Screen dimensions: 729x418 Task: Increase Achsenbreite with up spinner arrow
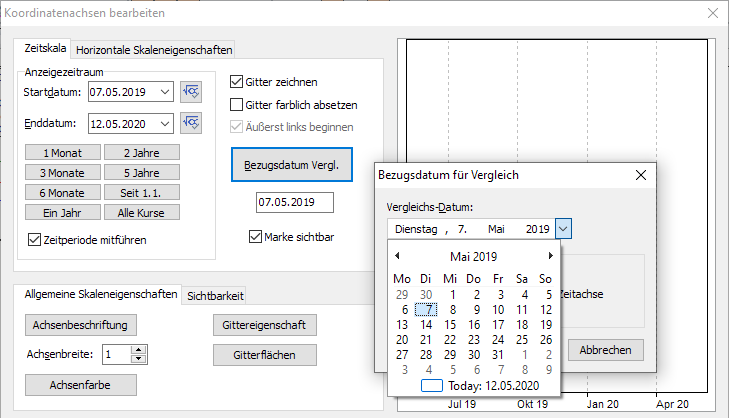tap(139, 349)
